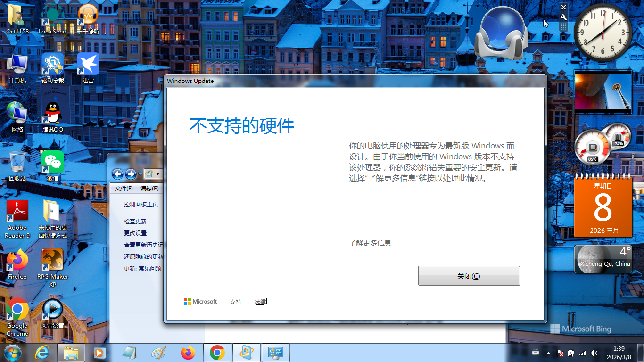Open the 了解更多信息 link
Image resolution: width=644 pixels, height=362 pixels.
pyautogui.click(x=370, y=243)
